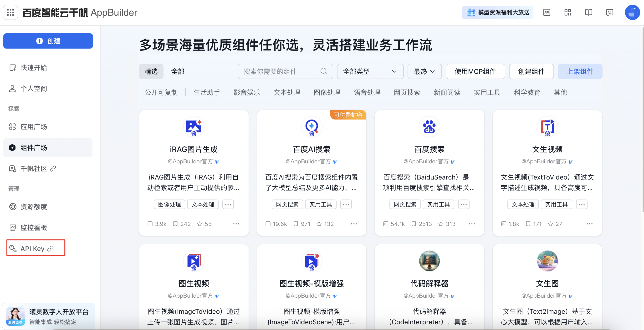Expand the 全部类型 type dropdown

(370, 71)
